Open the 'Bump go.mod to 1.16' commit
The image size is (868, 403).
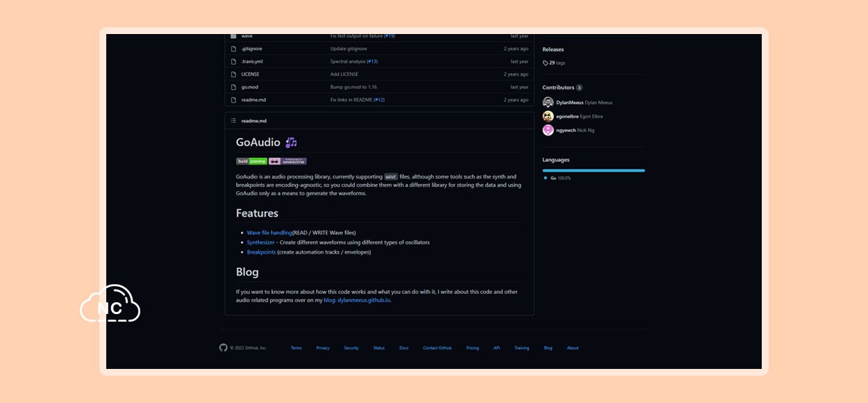(353, 87)
